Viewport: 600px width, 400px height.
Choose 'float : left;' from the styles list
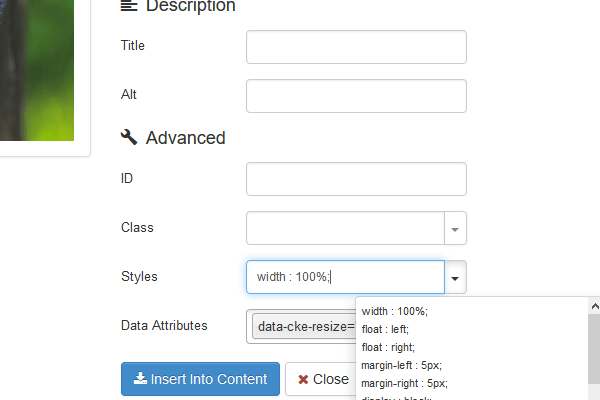click(x=385, y=329)
